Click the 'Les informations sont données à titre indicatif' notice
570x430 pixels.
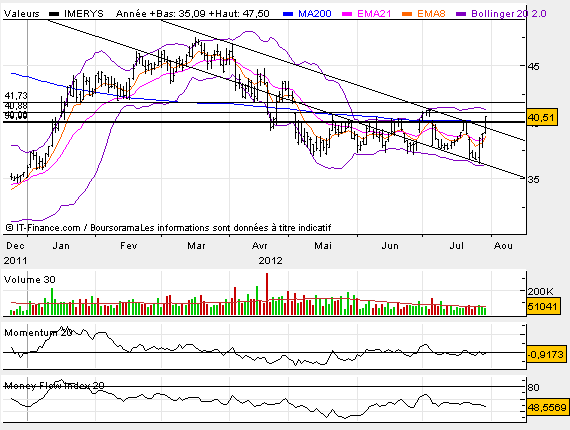tap(236, 228)
